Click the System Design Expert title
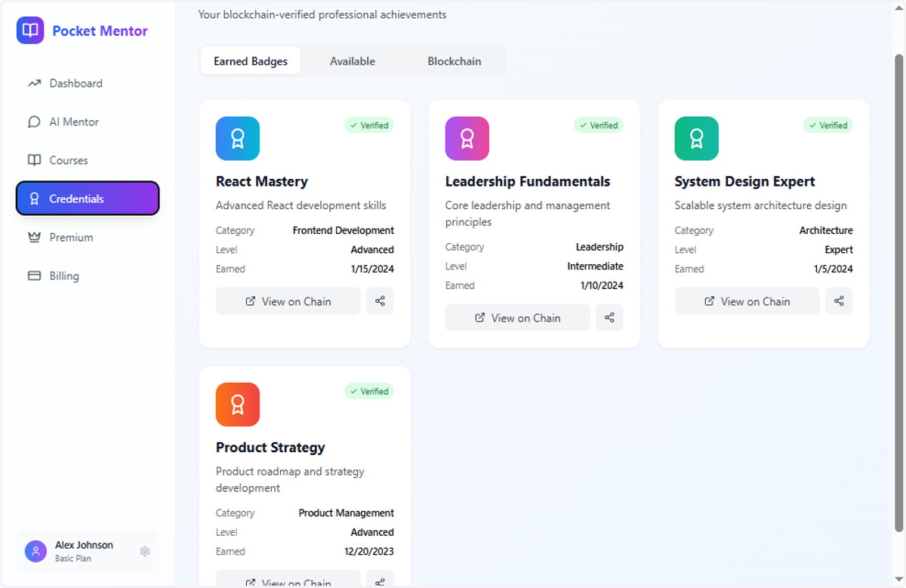The image size is (906, 588). click(x=745, y=181)
